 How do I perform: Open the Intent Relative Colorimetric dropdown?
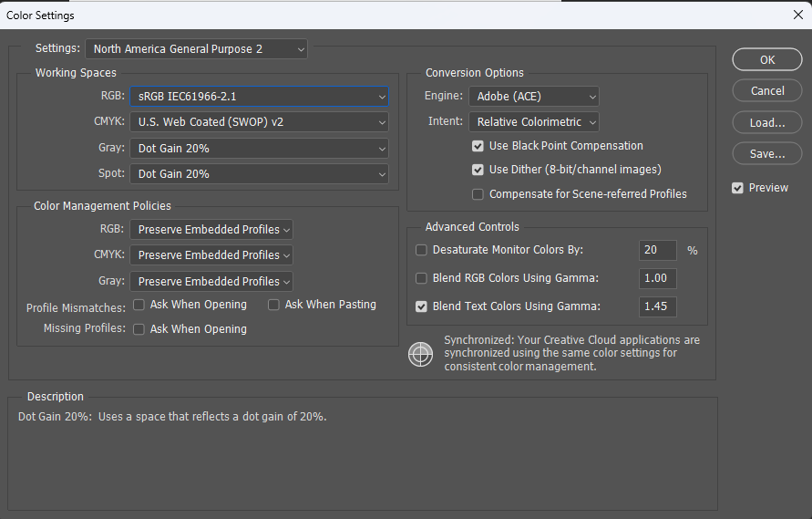(534, 122)
